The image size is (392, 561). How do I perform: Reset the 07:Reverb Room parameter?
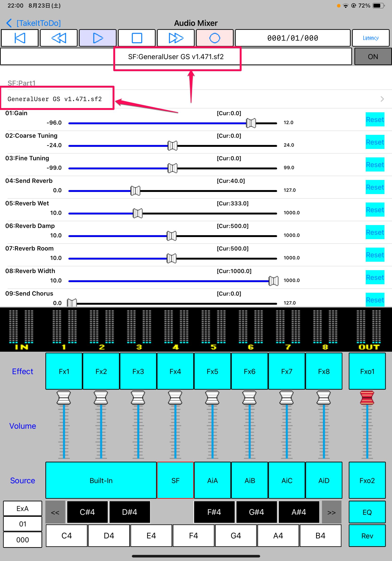point(375,255)
